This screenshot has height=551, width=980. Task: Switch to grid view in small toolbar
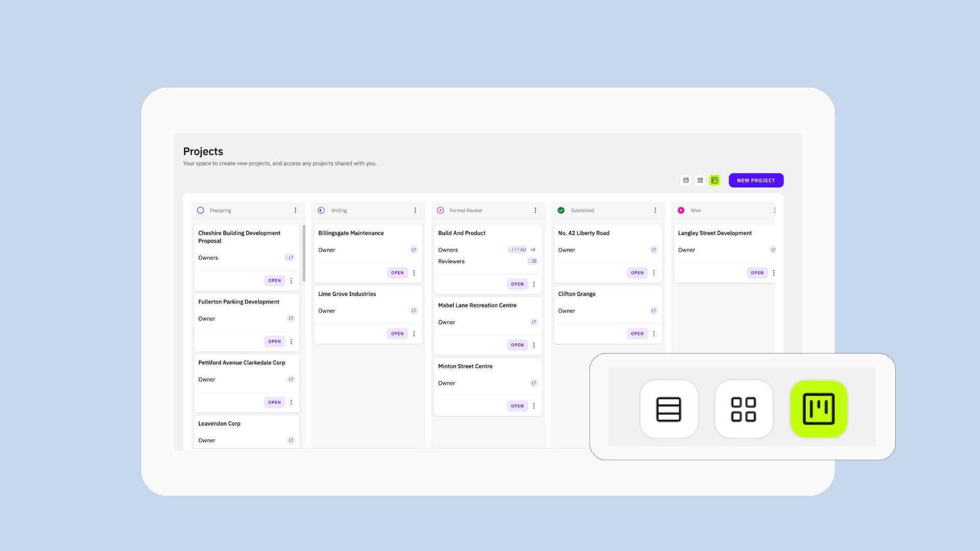700,180
